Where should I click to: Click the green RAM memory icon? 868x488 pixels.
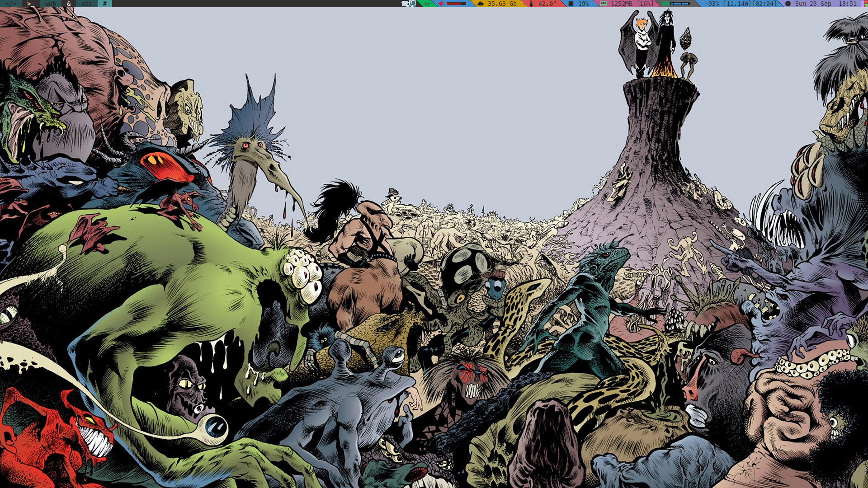(x=604, y=4)
